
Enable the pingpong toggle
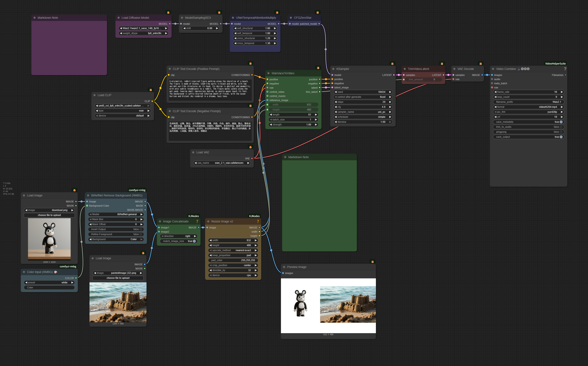coord(561,132)
